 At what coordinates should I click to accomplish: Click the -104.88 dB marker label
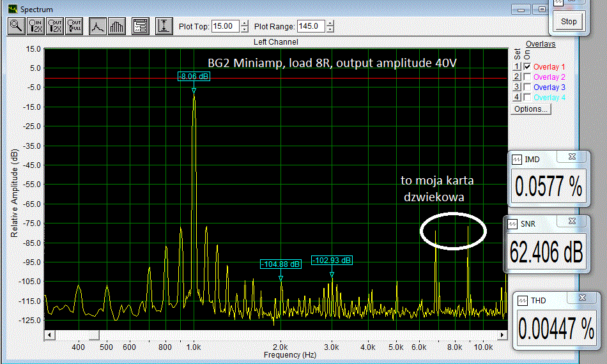click(281, 264)
